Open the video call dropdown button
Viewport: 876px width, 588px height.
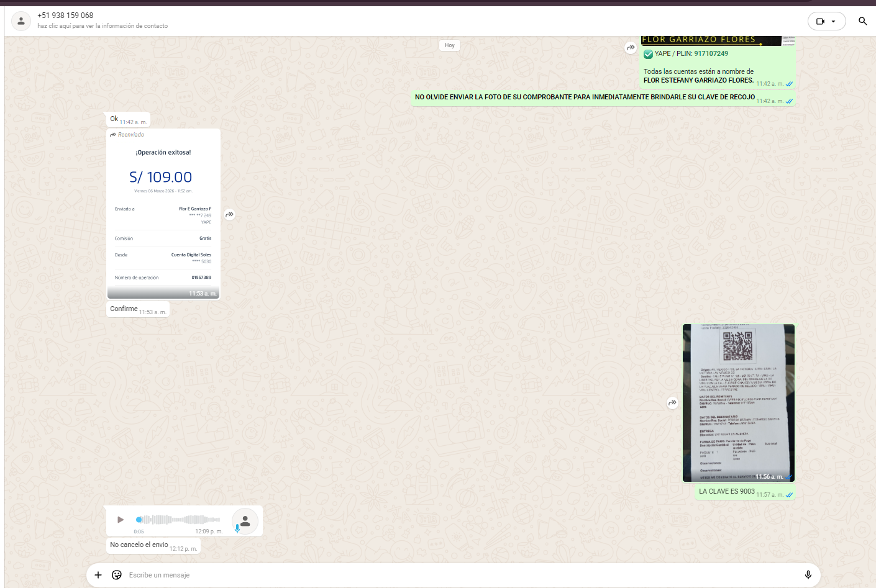point(826,21)
